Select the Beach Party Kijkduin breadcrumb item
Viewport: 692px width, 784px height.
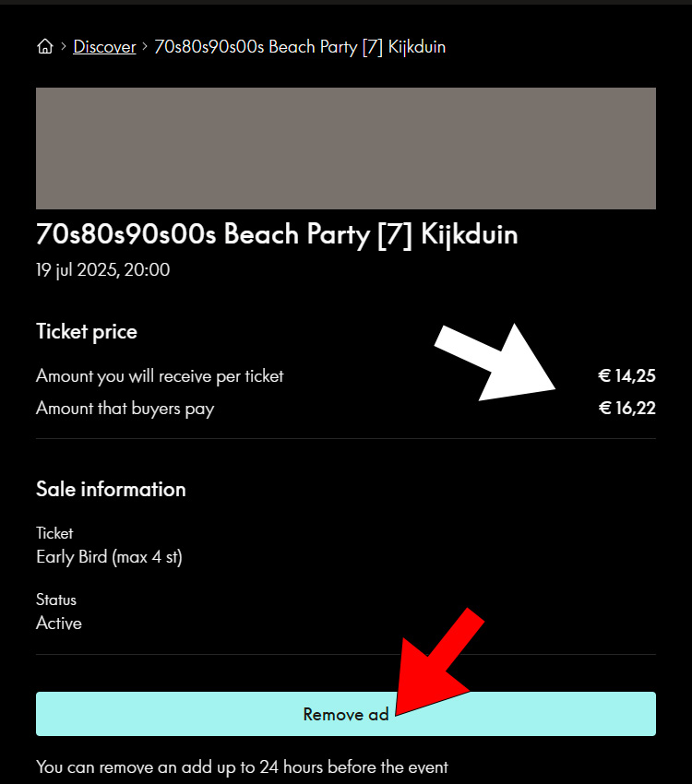click(x=300, y=47)
